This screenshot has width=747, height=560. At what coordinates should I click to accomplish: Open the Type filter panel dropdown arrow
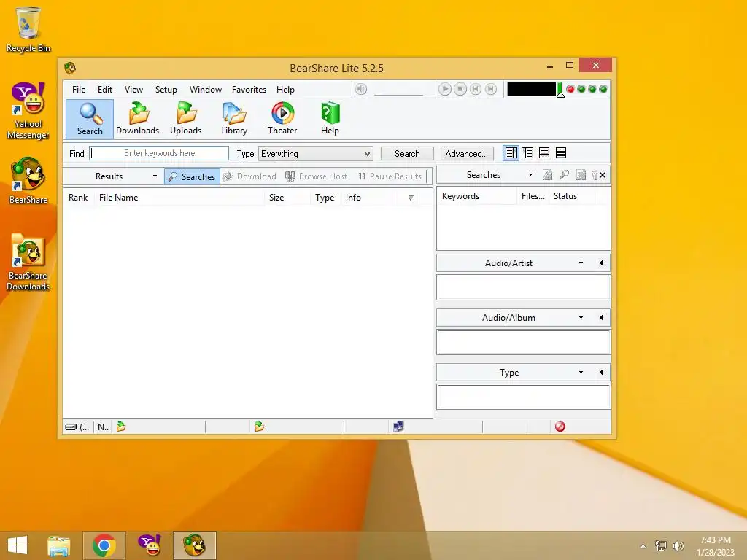581,373
